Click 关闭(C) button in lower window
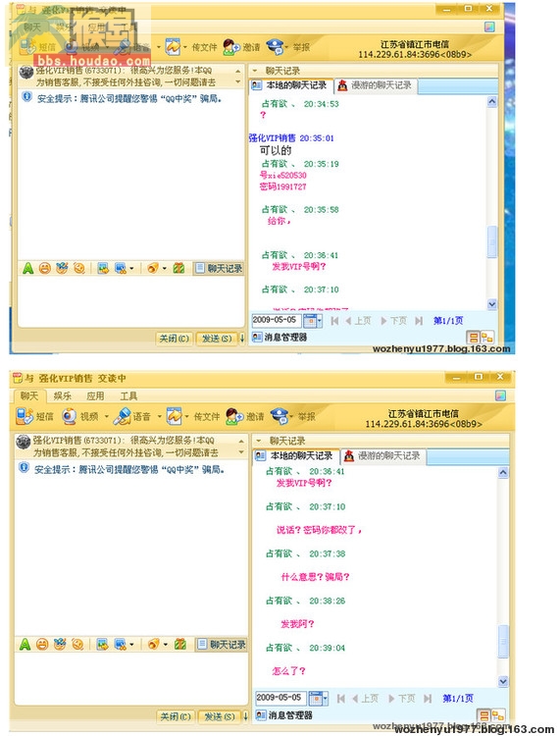The height and width of the screenshot is (736, 560). (x=175, y=716)
